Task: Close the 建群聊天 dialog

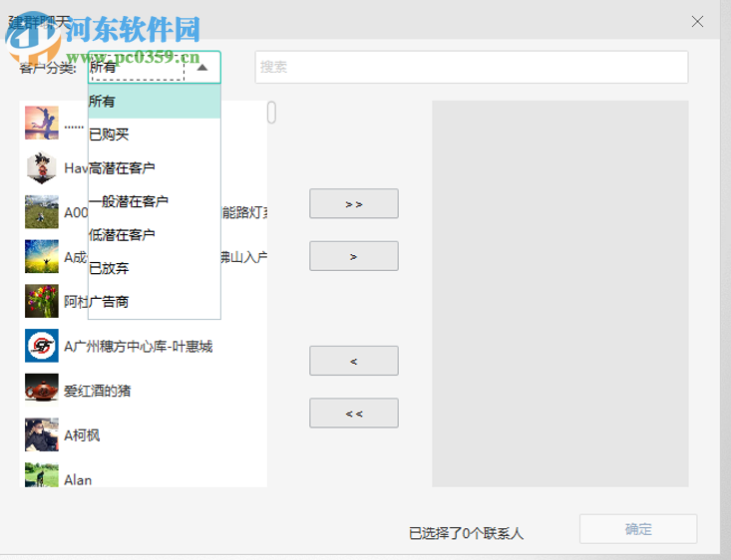Action: click(697, 22)
